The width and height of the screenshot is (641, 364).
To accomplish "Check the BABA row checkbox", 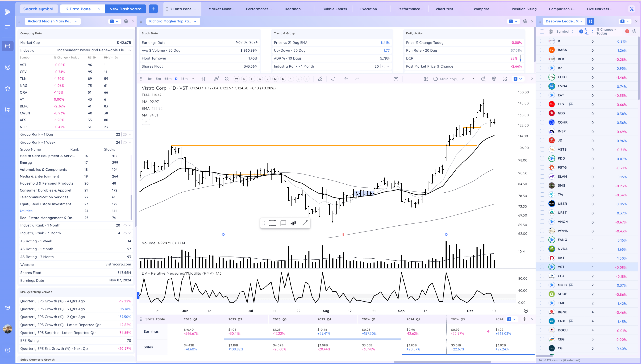I will pyautogui.click(x=542, y=50).
